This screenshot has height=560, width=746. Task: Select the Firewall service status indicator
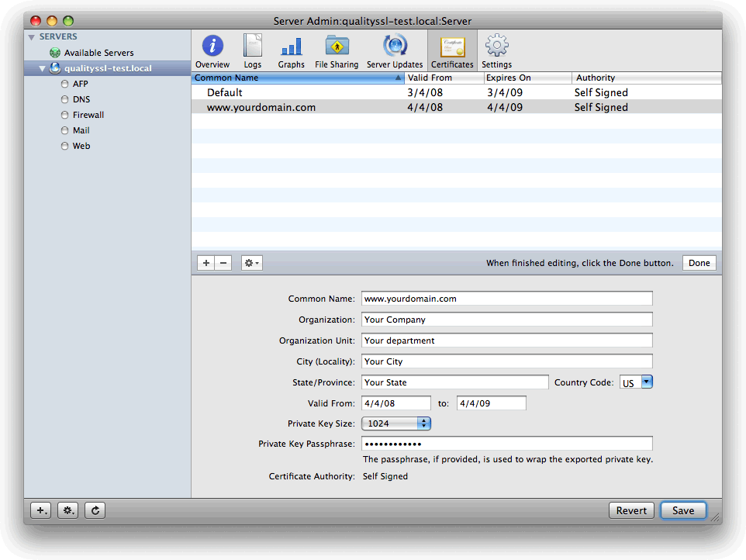coord(64,115)
